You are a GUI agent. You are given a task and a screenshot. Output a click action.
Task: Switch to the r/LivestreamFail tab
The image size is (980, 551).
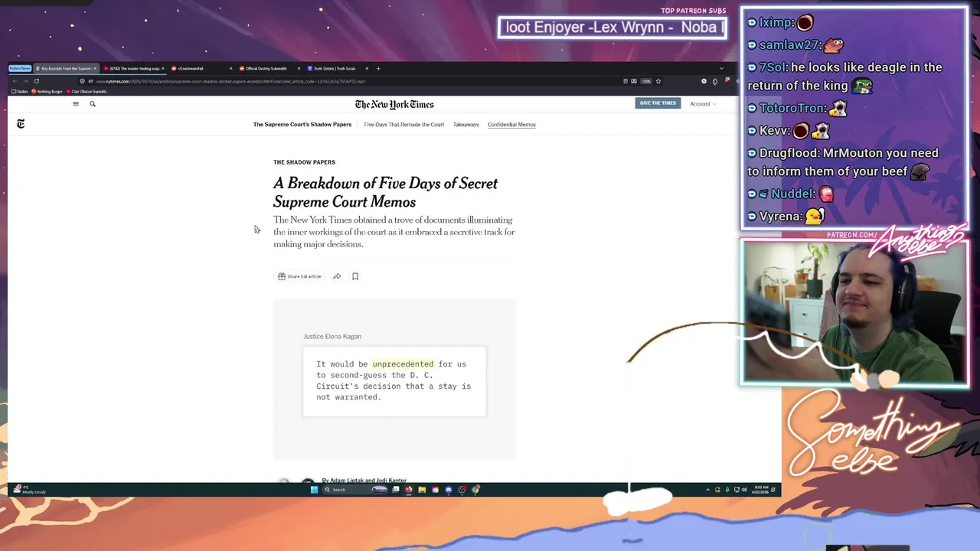[x=201, y=69]
